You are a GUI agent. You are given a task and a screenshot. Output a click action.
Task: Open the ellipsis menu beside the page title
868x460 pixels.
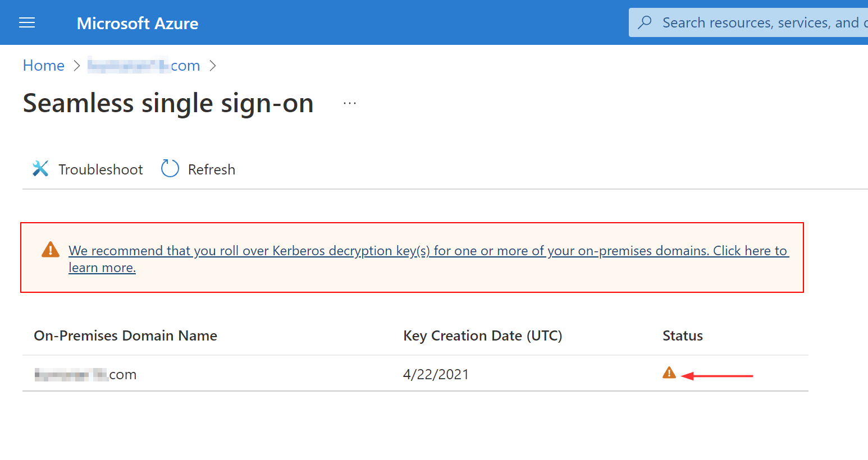[349, 103]
